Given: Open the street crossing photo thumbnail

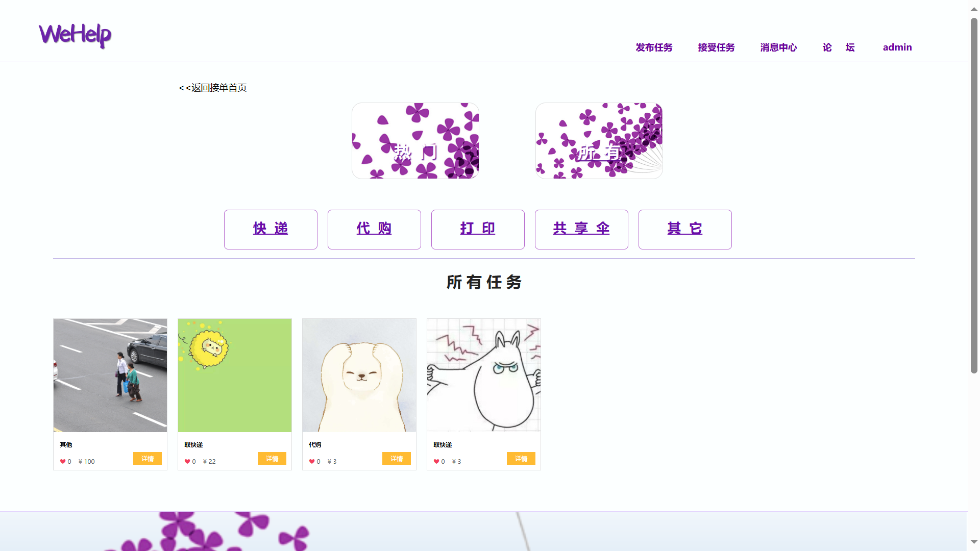Looking at the screenshot, I should [110, 375].
